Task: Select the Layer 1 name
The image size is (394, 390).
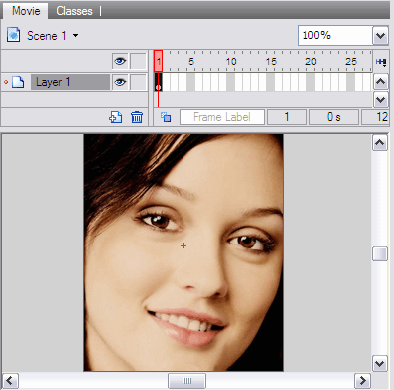Action: (70, 82)
